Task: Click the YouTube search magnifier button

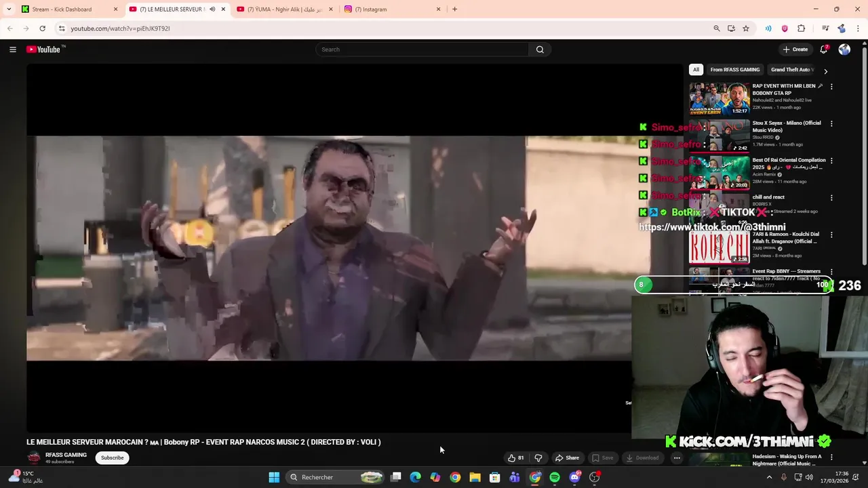Action: point(540,49)
